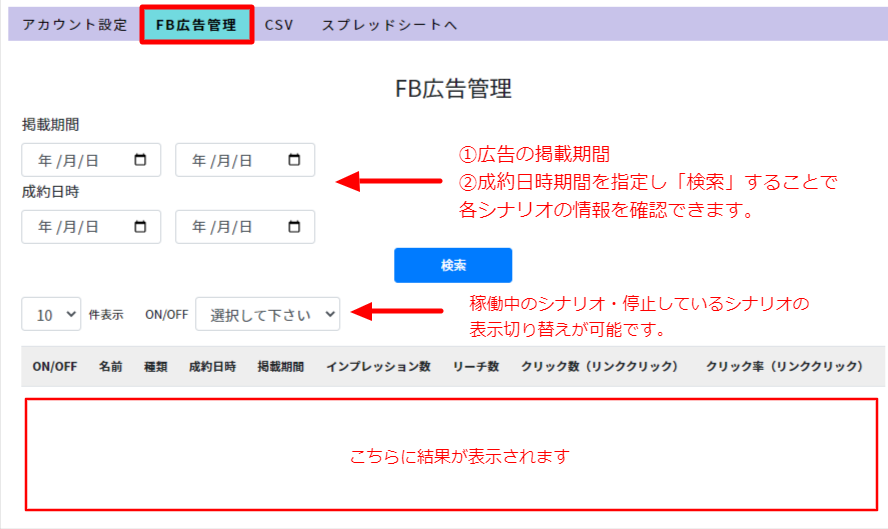Click the 件表示 label

106,315
